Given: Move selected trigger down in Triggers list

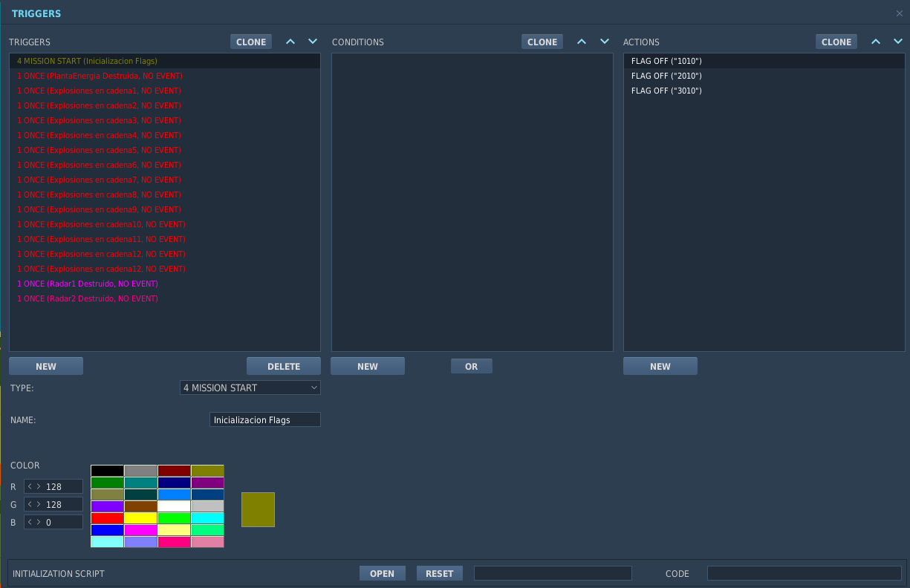Looking at the screenshot, I should point(313,42).
